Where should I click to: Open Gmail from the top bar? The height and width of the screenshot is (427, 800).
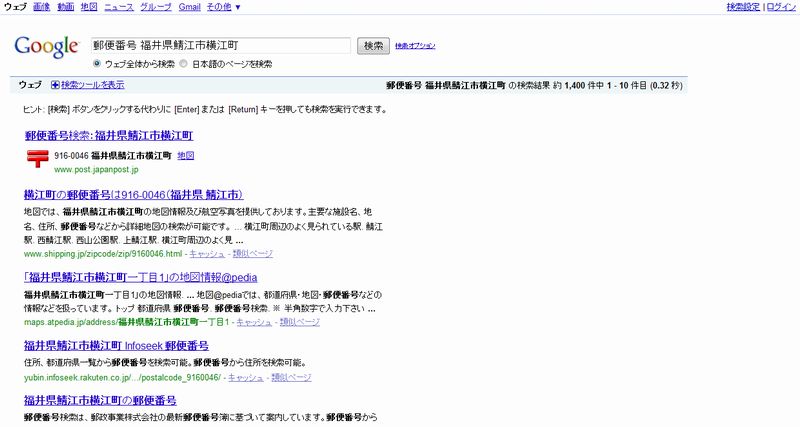(x=189, y=7)
